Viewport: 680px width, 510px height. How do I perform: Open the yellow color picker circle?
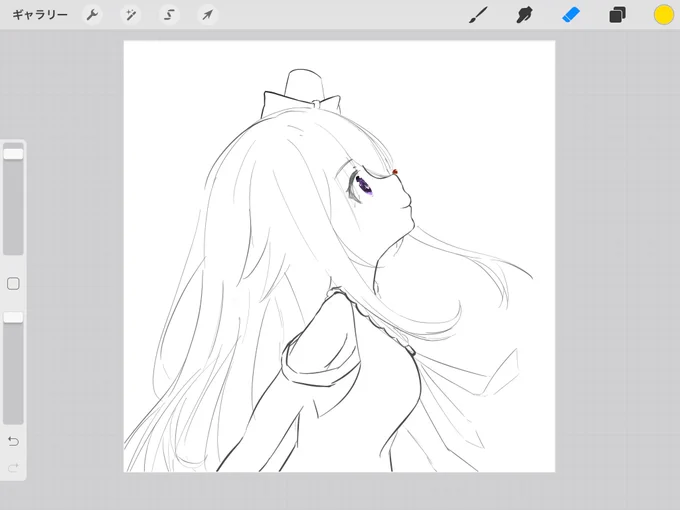pos(664,15)
